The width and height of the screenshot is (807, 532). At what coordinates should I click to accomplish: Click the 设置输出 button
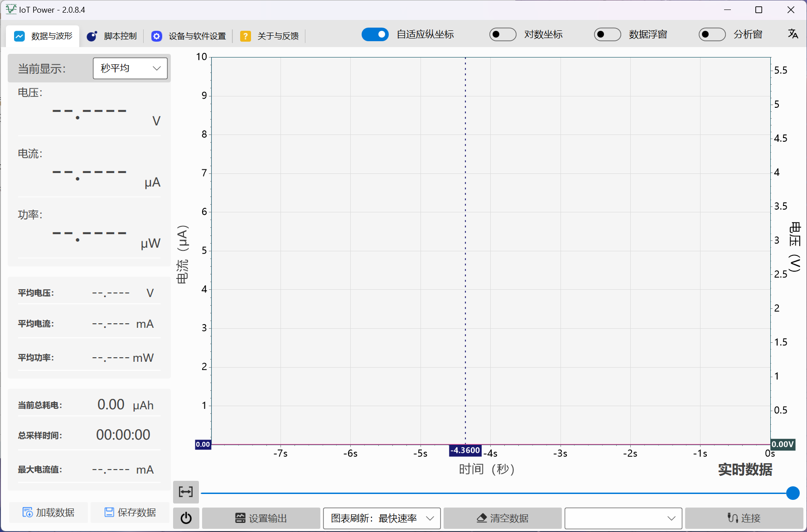[261, 518]
